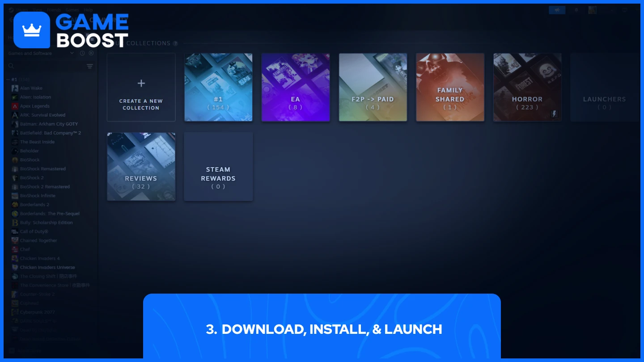Click the library search magnifier icon
Image resolution: width=644 pixels, height=362 pixels.
coord(12,66)
